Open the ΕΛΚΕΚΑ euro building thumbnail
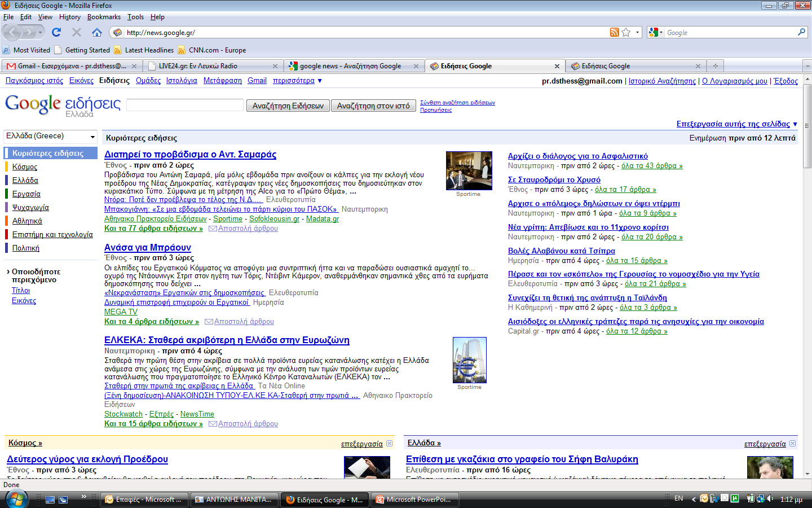 pos(469,360)
